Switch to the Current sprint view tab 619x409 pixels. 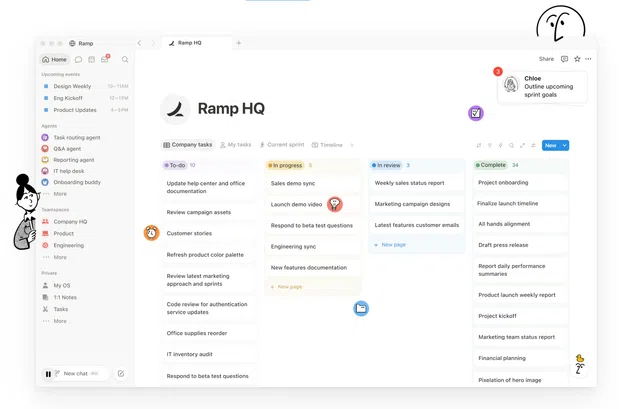tap(282, 145)
